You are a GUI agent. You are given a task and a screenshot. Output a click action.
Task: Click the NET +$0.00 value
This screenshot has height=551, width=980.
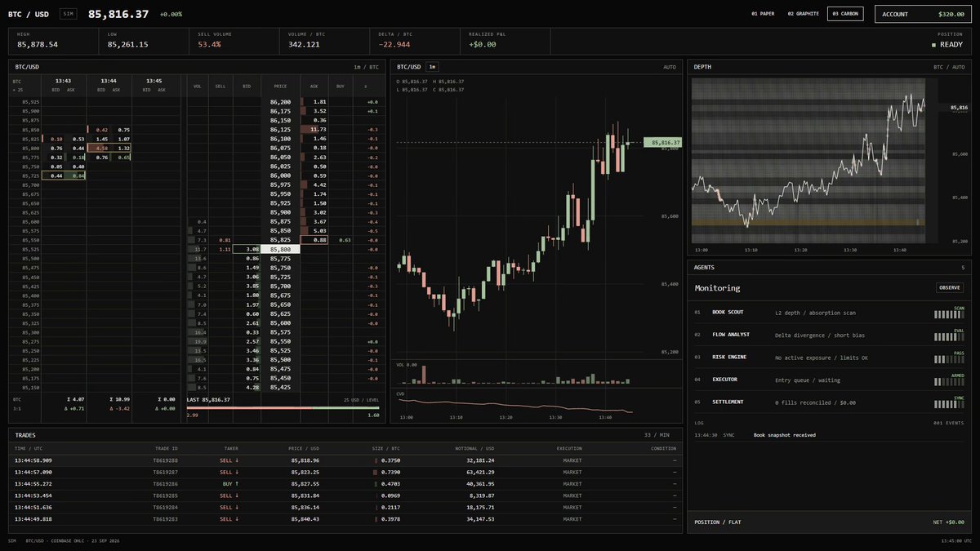(949, 522)
